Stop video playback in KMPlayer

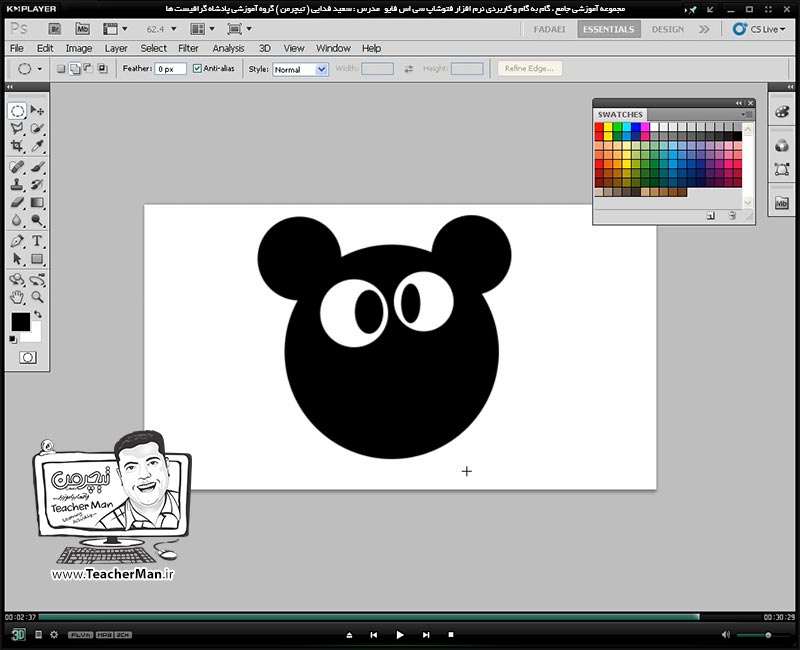[451, 635]
